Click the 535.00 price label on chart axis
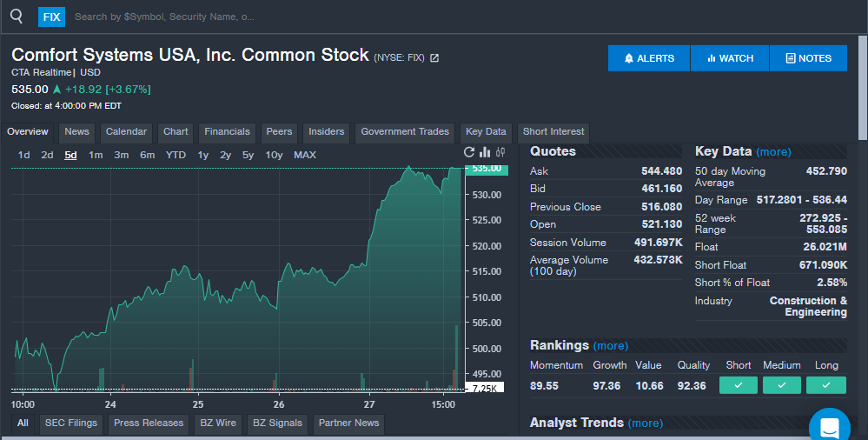The height and width of the screenshot is (440, 868). coord(487,169)
